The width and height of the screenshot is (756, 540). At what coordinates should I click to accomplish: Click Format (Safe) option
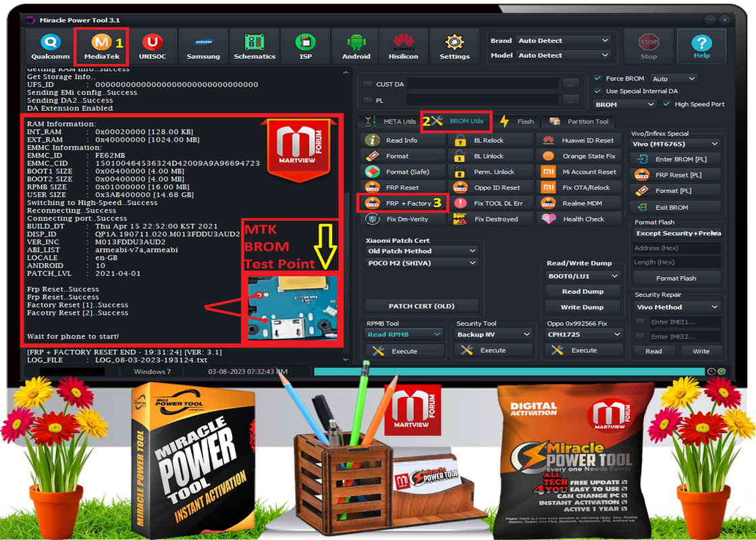(x=402, y=171)
